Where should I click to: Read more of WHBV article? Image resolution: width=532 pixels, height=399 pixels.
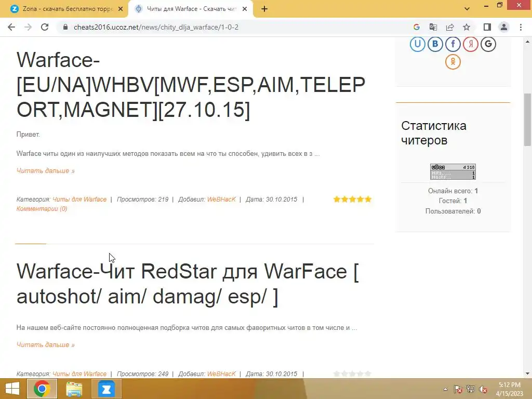pyautogui.click(x=46, y=170)
